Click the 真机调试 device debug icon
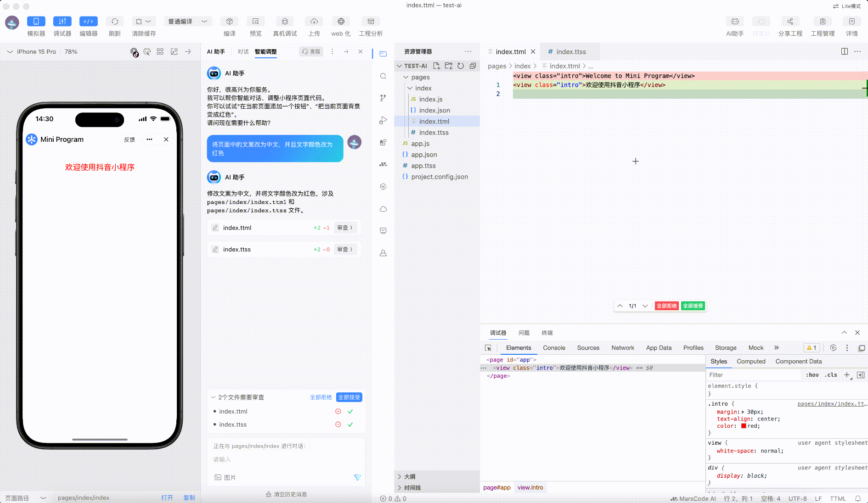868x503 pixels. tap(285, 22)
